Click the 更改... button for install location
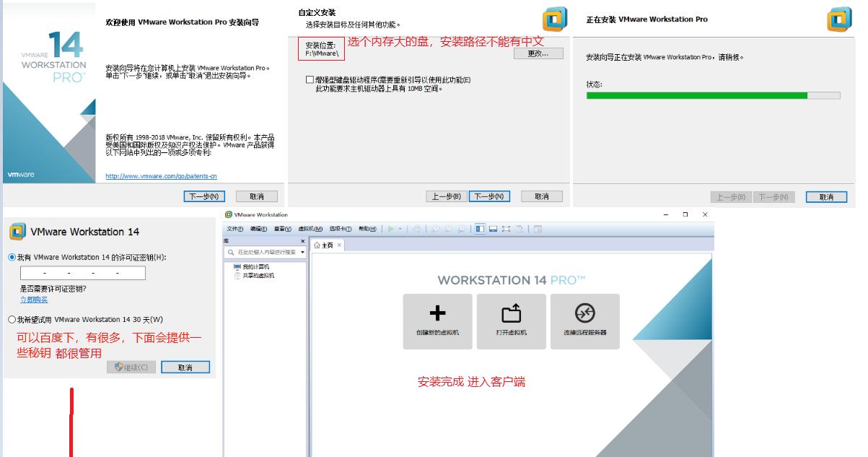The height and width of the screenshot is (457, 868). tap(538, 53)
